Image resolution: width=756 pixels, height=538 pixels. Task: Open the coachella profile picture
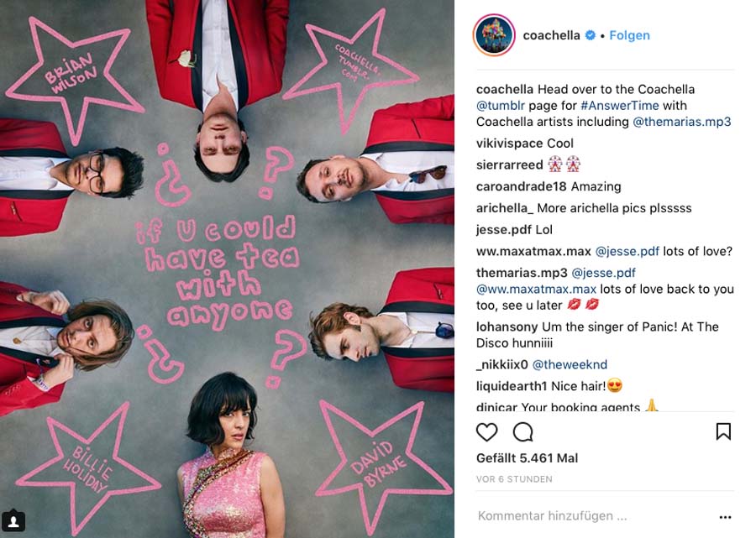494,35
